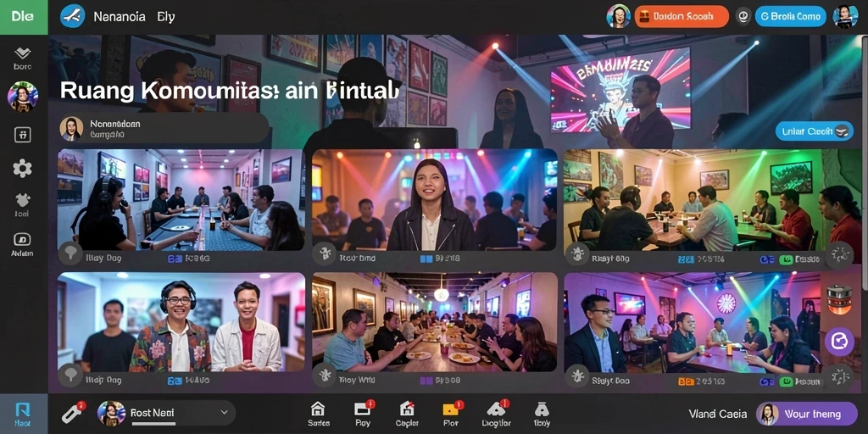Switch to the 'Ibnly' tab
The image size is (868, 434).
click(542, 414)
